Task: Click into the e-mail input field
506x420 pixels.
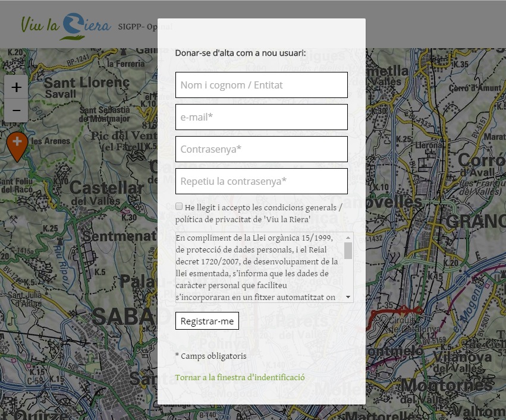Action: (261, 117)
